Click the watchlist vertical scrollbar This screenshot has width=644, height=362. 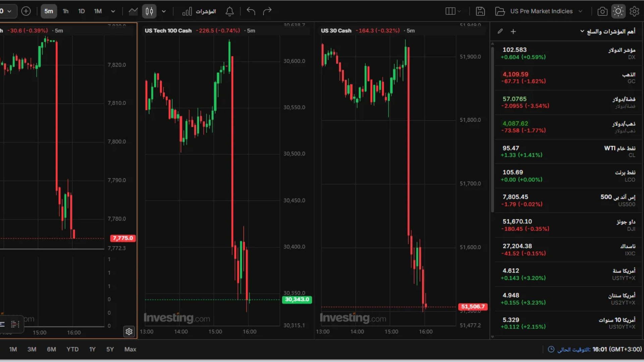(x=492, y=129)
